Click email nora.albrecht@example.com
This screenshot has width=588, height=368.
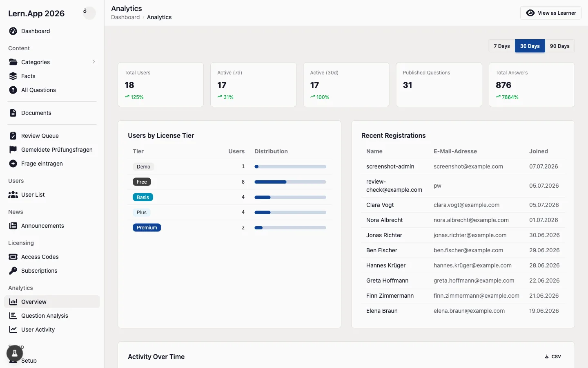471,220
